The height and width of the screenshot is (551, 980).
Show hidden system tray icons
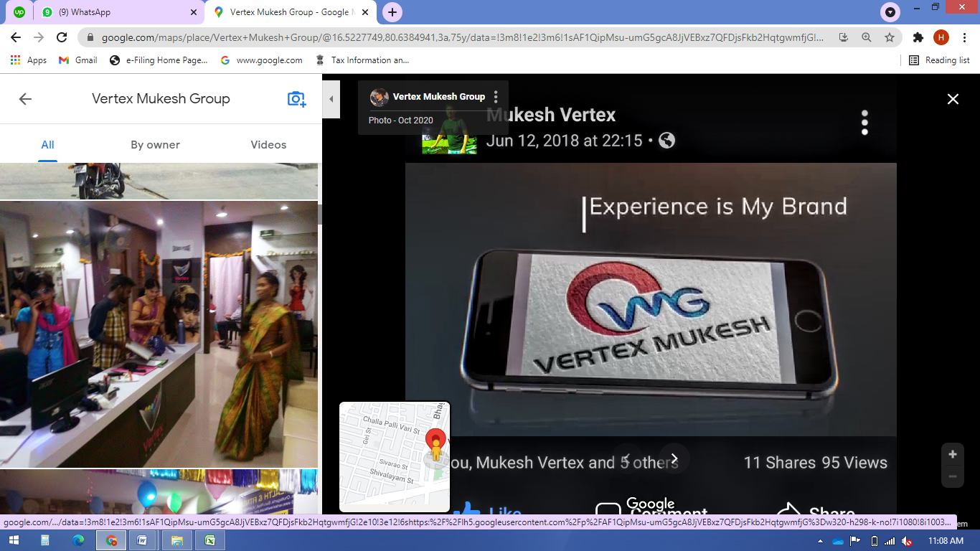[x=820, y=541]
